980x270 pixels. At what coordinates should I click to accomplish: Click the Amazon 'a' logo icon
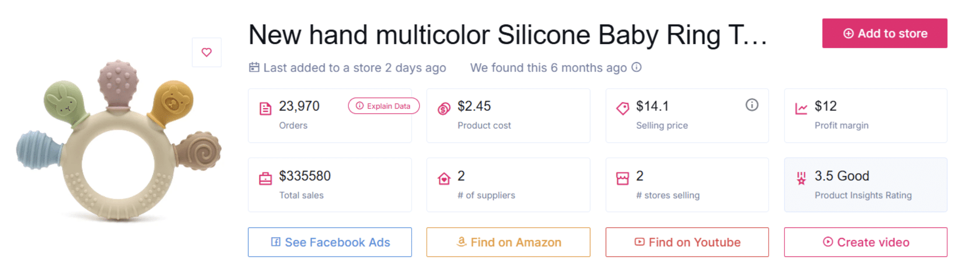tap(461, 242)
